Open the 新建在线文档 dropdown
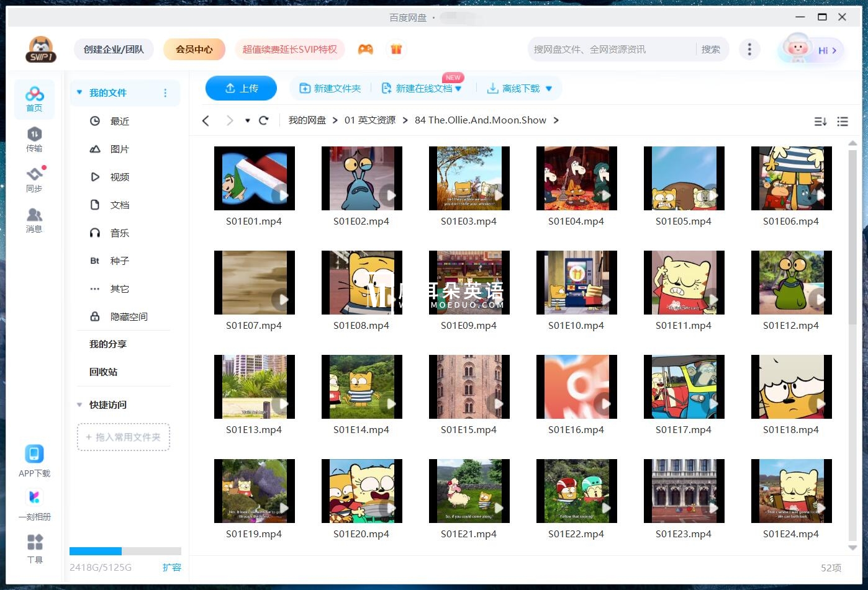 459,89
